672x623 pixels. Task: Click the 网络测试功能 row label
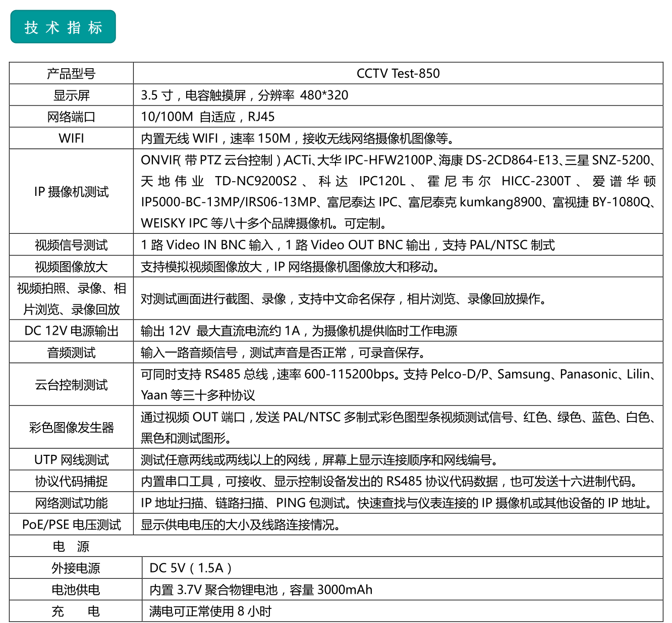tap(71, 504)
